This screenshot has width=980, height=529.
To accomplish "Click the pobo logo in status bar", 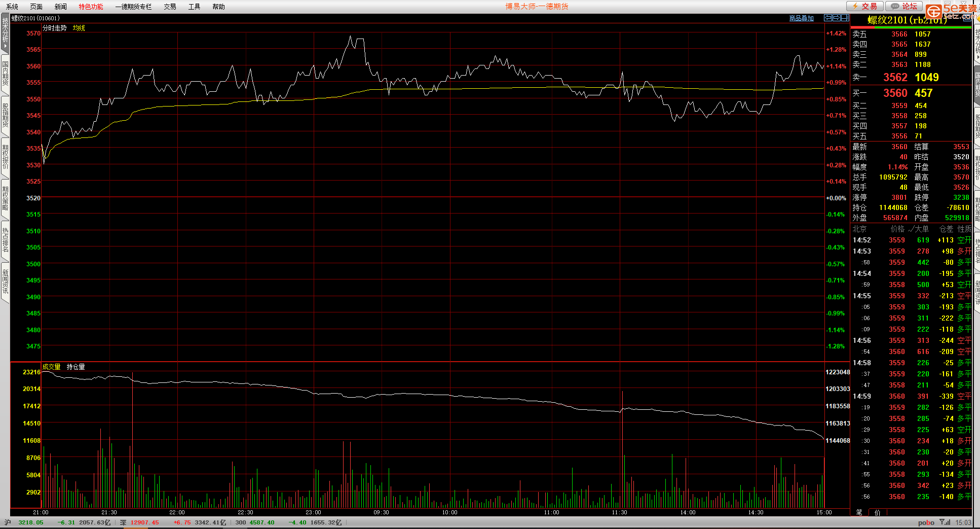I will coord(926,522).
